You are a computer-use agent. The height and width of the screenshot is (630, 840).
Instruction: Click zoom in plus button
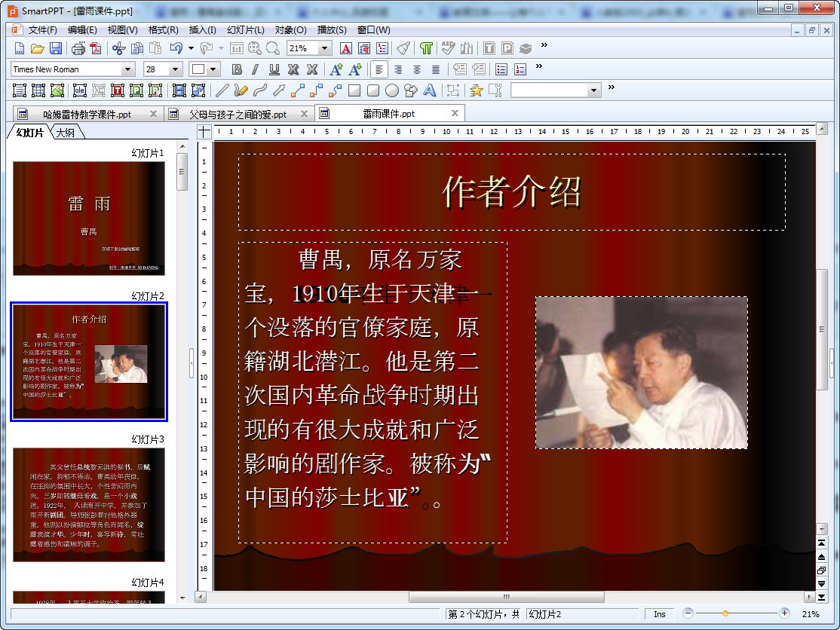point(784,613)
